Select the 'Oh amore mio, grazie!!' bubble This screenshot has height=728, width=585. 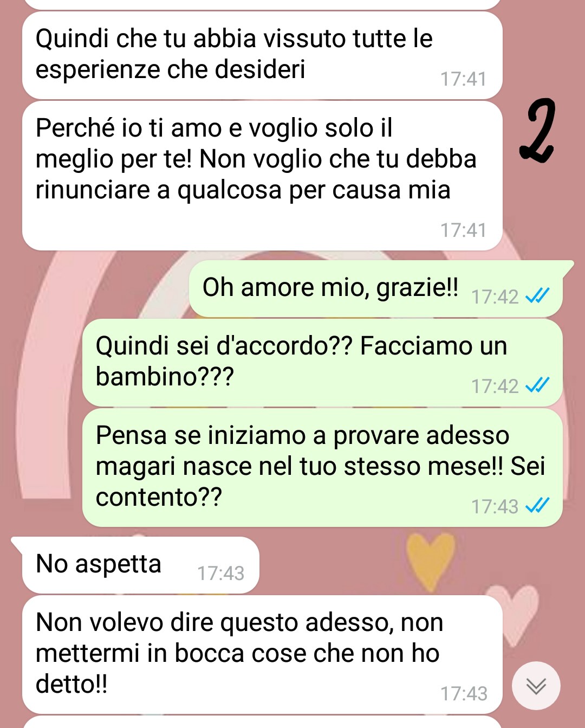click(375, 289)
